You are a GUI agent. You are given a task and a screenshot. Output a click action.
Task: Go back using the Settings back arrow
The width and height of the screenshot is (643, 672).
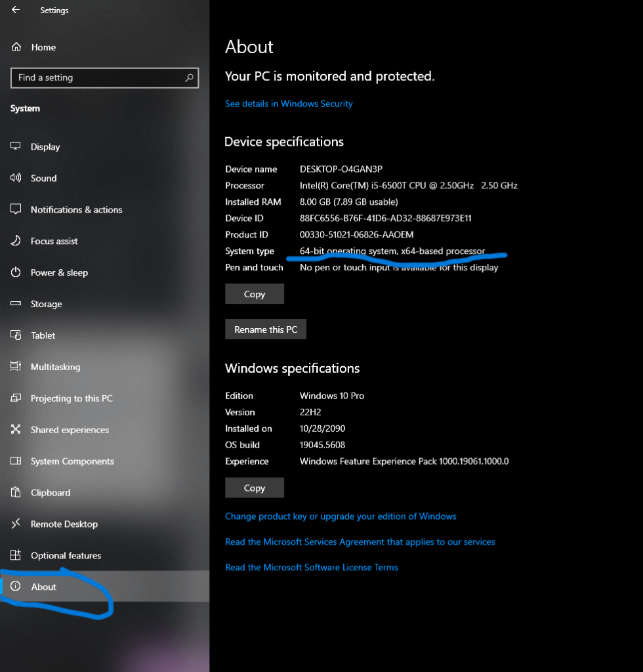coord(16,9)
